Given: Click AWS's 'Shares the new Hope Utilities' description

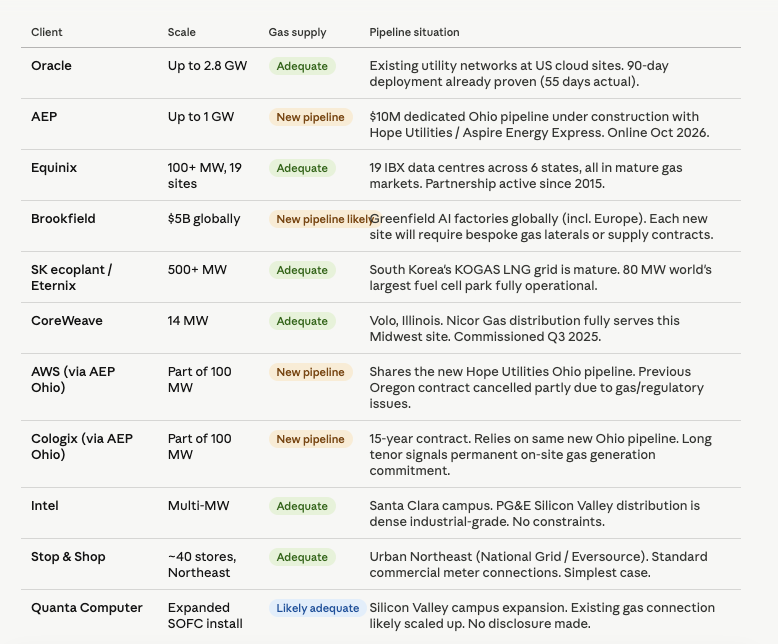Looking at the screenshot, I should tap(536, 387).
